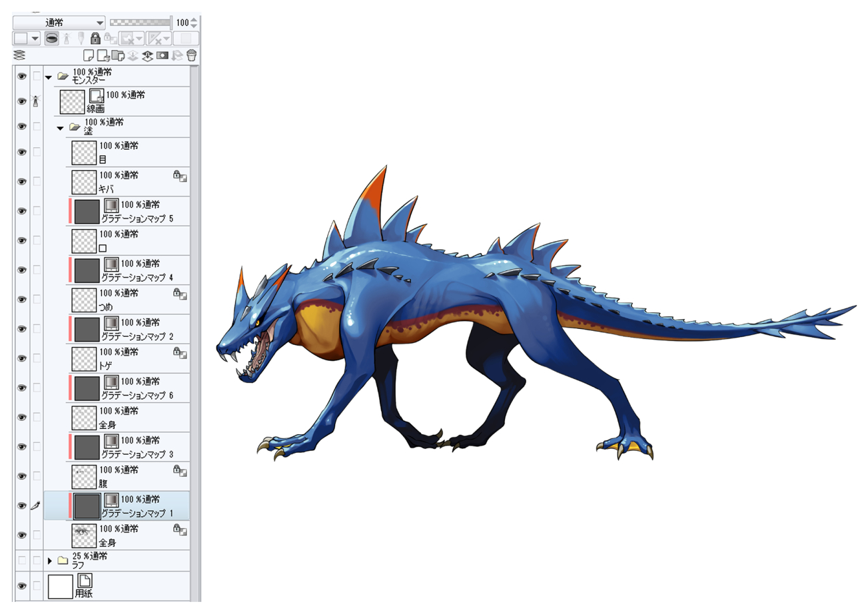Click the layer opacity slider

coord(140,23)
